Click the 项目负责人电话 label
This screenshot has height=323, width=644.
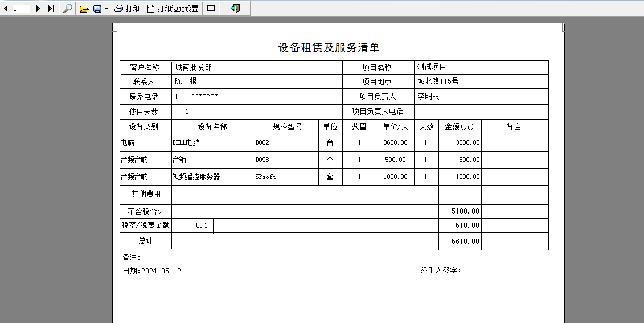[x=378, y=111]
